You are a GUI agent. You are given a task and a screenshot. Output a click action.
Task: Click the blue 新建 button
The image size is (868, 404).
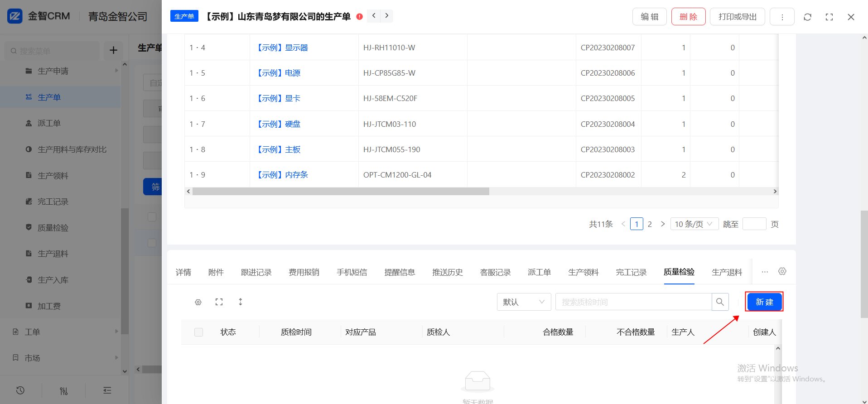click(764, 302)
